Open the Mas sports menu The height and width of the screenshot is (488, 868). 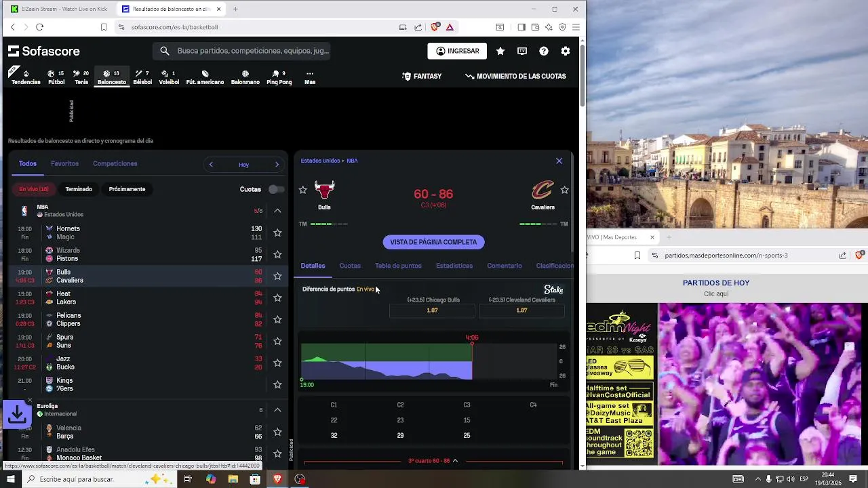[x=310, y=77]
